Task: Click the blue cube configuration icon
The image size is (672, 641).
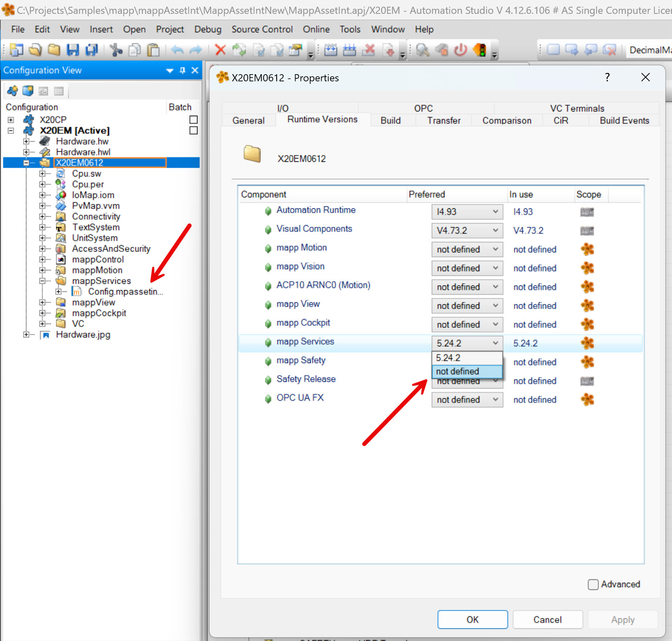Action: (28, 91)
